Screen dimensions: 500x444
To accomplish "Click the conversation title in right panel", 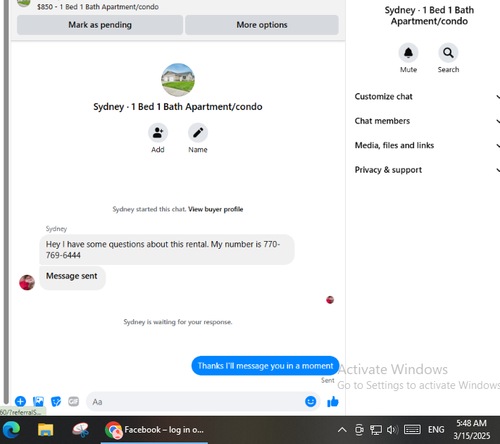I will 429,15.
